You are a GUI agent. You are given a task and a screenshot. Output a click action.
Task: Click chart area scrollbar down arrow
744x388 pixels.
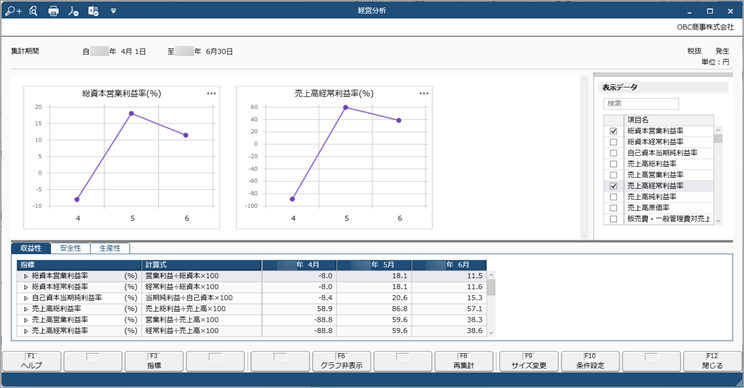tap(584, 235)
